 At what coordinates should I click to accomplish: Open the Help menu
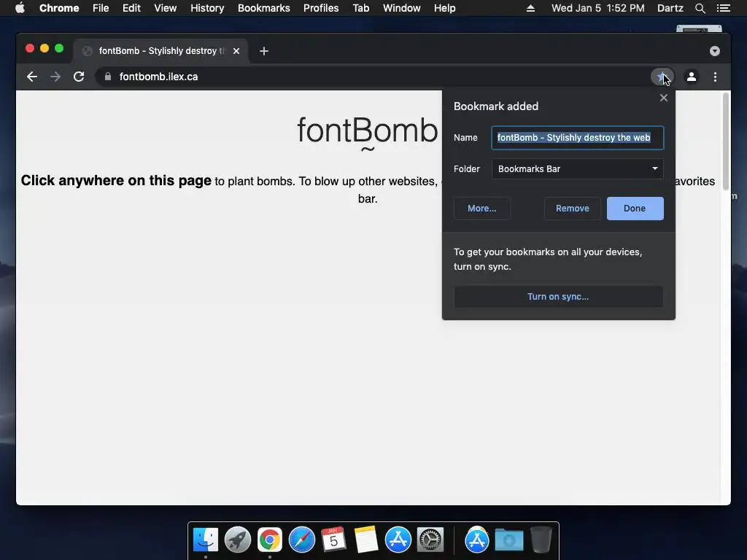(444, 8)
